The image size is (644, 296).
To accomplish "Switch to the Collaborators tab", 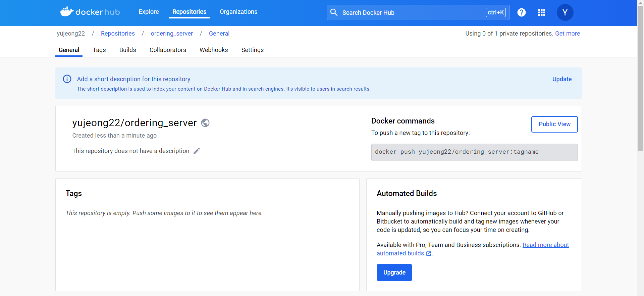I will pyautogui.click(x=168, y=50).
